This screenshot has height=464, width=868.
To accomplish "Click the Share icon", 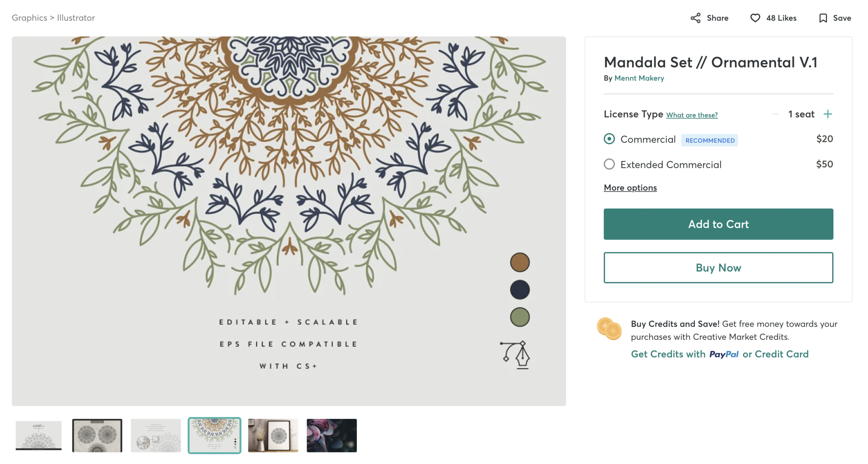I will (x=695, y=18).
